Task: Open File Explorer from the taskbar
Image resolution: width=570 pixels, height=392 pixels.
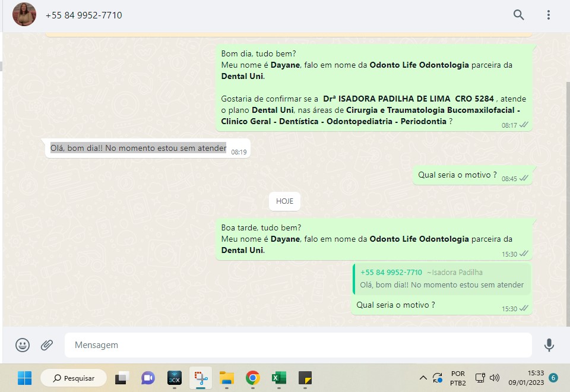Action: click(x=227, y=378)
